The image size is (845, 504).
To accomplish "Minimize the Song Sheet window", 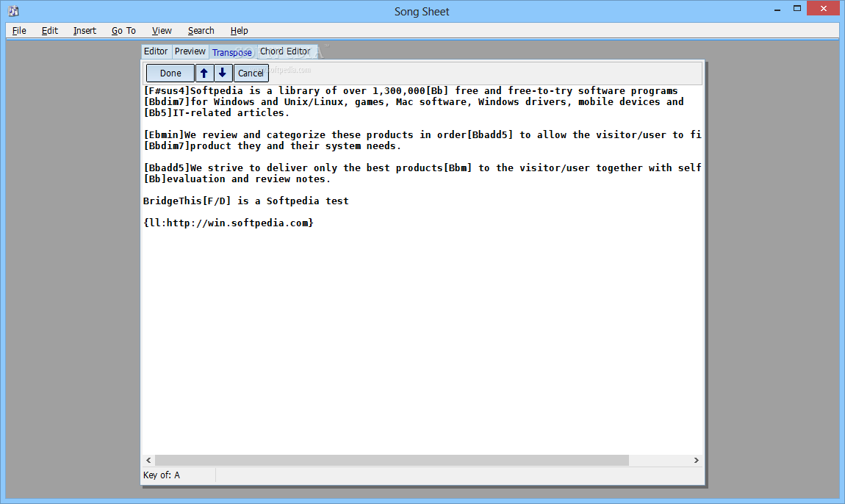I will pos(777,9).
